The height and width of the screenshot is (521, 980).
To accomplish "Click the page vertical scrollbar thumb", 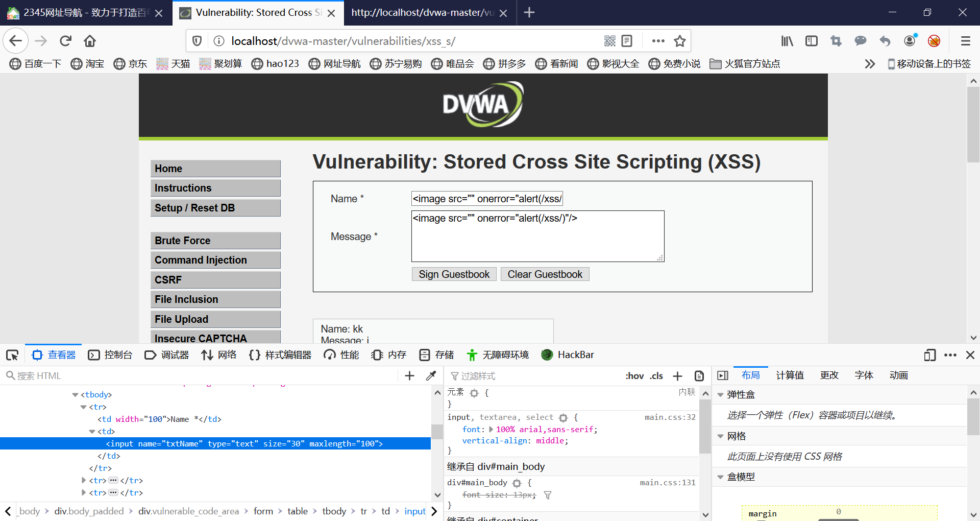I will (x=973, y=125).
